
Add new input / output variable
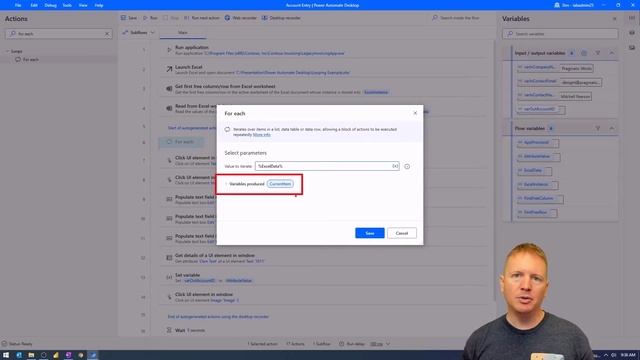click(584, 53)
